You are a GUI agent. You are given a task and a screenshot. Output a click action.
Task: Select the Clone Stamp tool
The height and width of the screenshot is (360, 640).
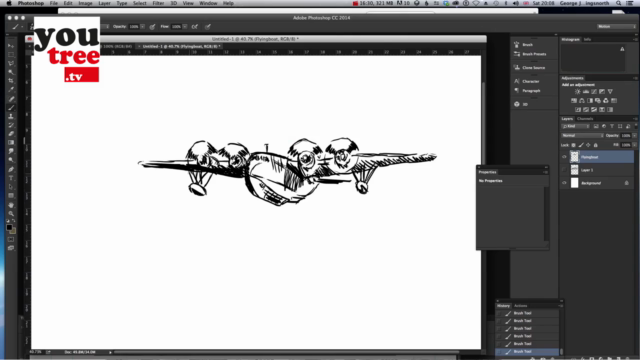11,116
